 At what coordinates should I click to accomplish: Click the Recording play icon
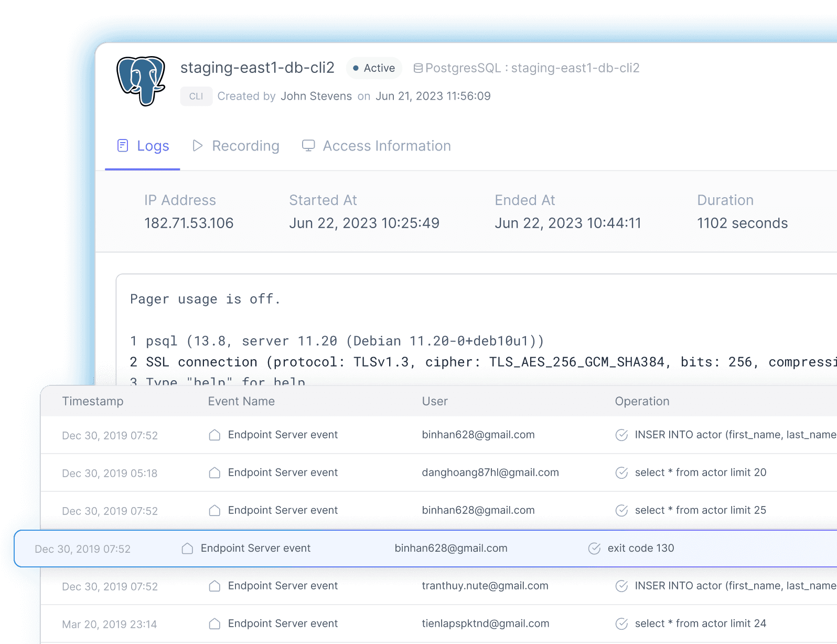click(x=198, y=145)
